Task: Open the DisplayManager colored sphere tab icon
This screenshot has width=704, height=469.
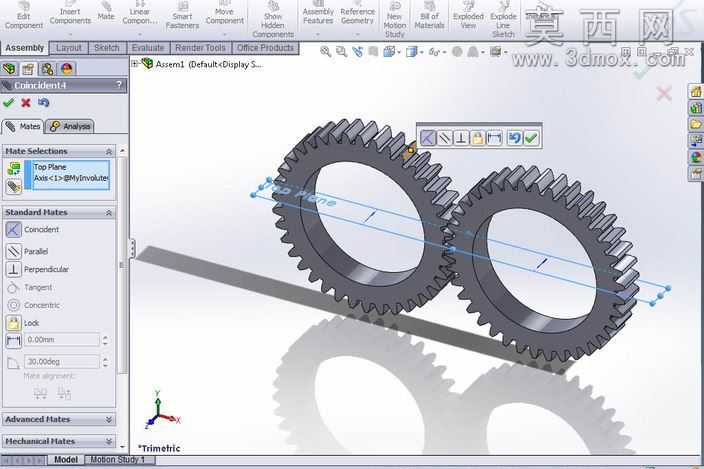Action: (x=66, y=69)
